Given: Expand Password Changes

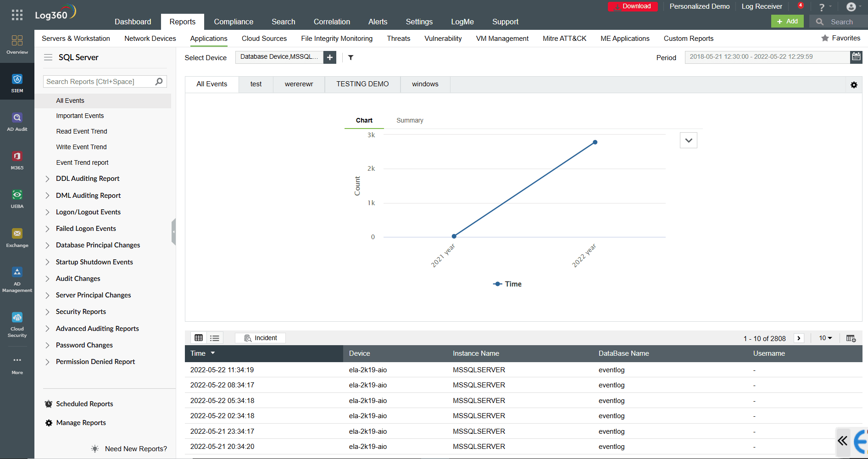Looking at the screenshot, I should 47,345.
